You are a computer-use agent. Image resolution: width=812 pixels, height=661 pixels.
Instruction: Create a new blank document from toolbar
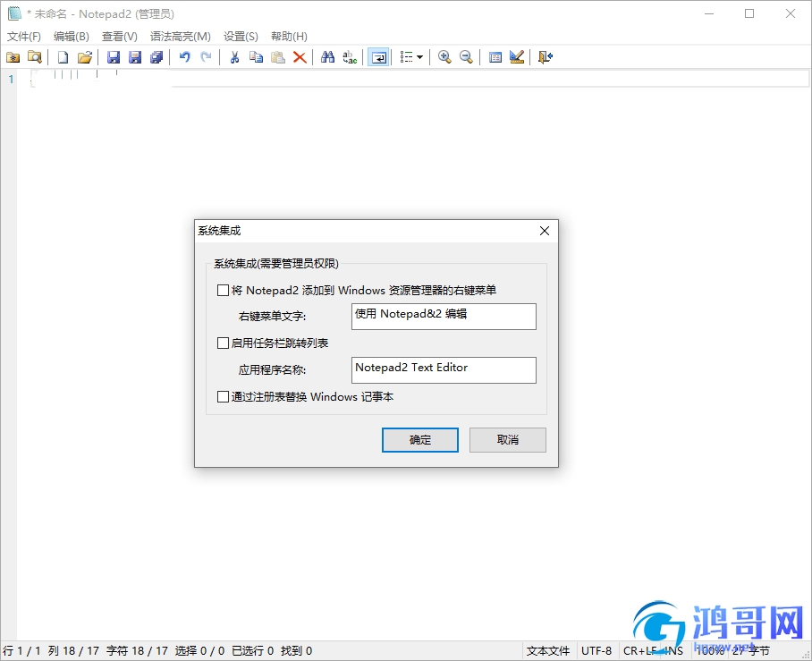tap(63, 57)
